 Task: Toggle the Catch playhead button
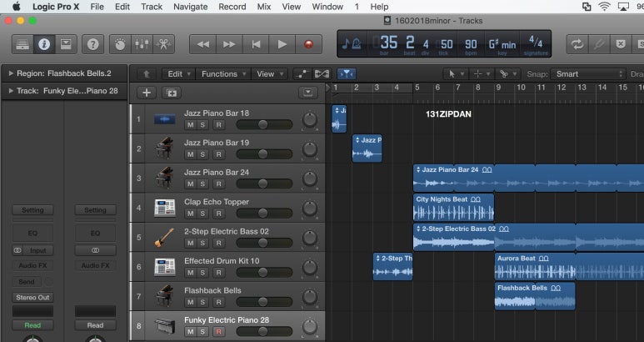tap(347, 74)
